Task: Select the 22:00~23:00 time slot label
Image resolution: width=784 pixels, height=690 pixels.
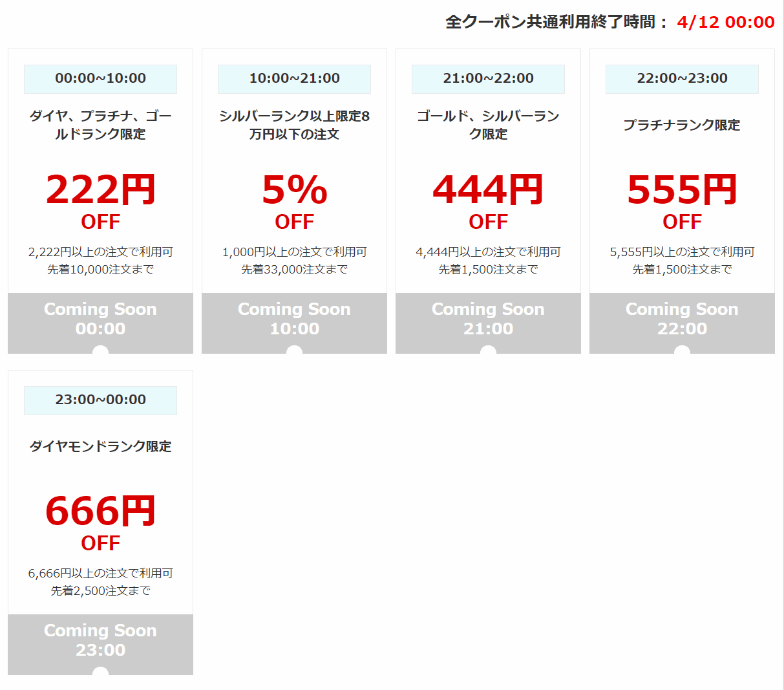Action: coord(682,79)
